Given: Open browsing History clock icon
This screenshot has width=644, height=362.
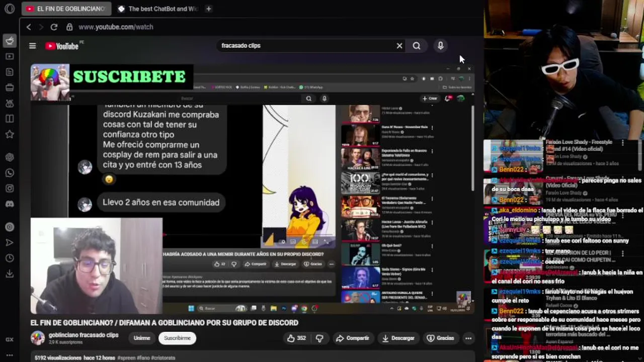Looking at the screenshot, I should [x=10, y=258].
